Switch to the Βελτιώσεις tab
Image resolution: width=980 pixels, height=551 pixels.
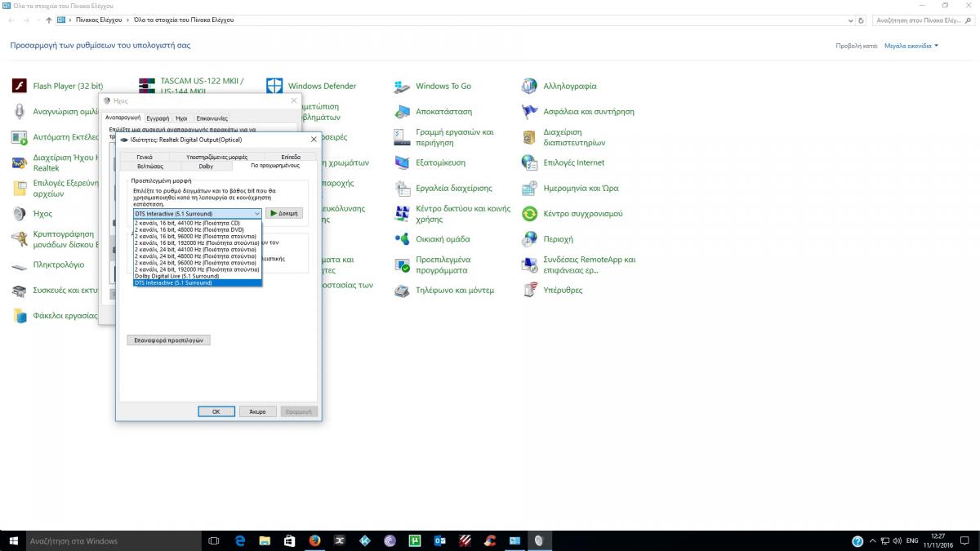[x=150, y=166]
